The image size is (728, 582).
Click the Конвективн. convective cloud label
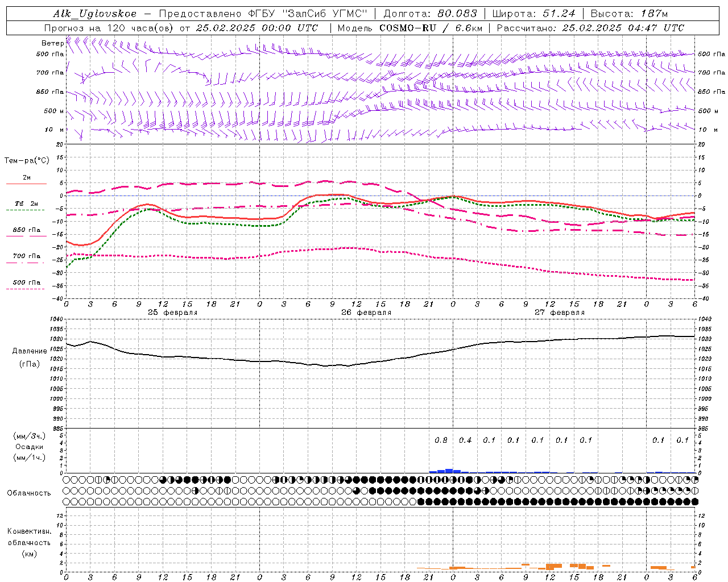29,531
